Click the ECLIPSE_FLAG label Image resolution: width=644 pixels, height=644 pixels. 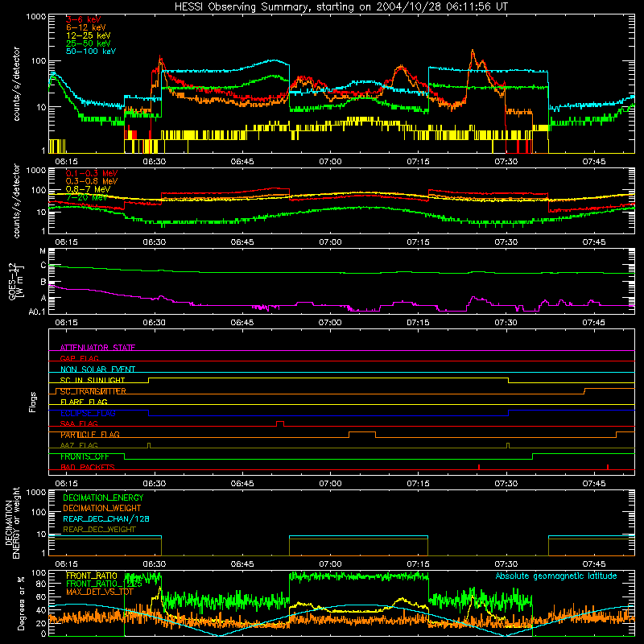tap(88, 413)
